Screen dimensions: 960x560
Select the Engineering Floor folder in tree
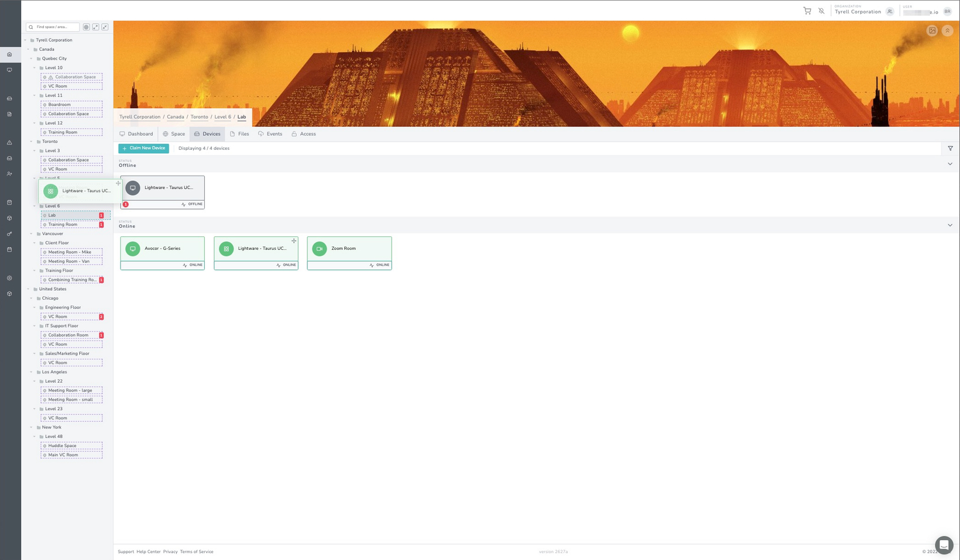point(63,308)
